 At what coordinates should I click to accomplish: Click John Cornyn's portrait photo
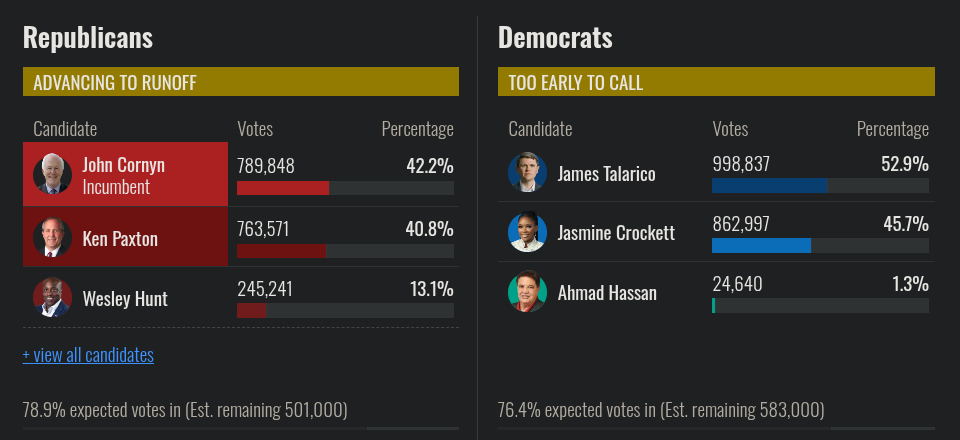[x=52, y=174]
